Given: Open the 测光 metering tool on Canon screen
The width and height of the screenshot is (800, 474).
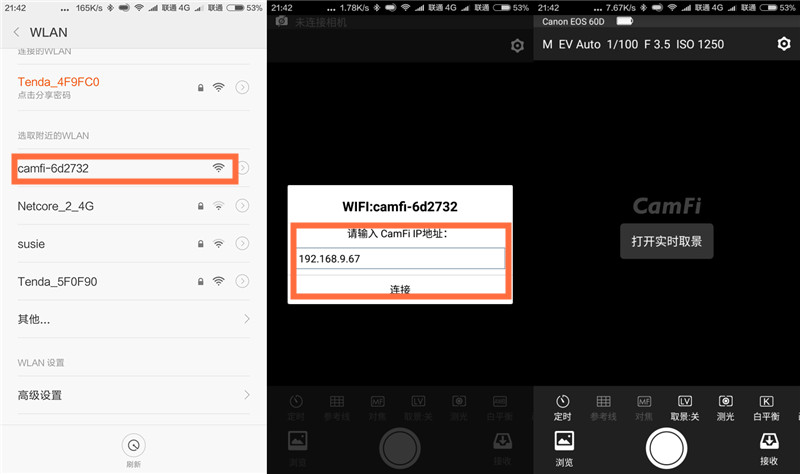Looking at the screenshot, I should tap(726, 408).
